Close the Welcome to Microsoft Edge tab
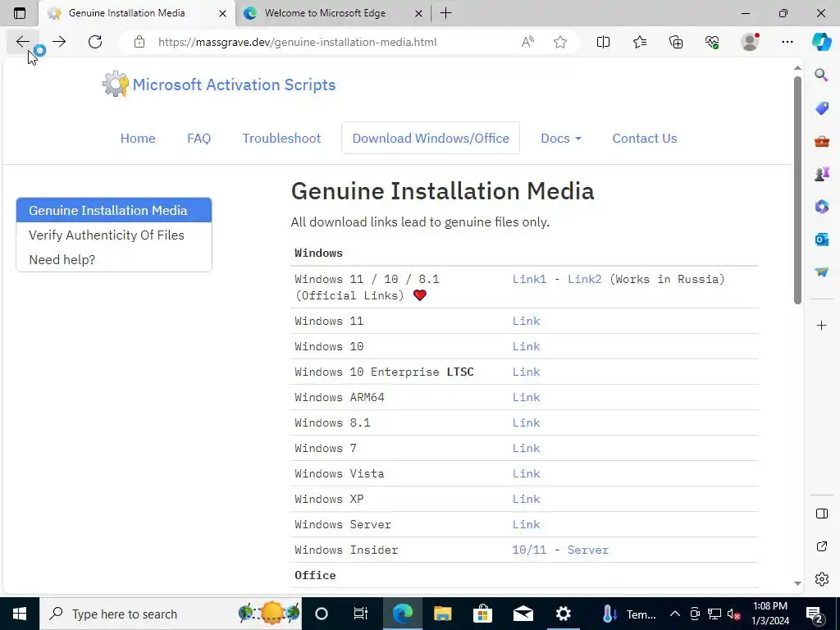The width and height of the screenshot is (840, 630). [419, 13]
